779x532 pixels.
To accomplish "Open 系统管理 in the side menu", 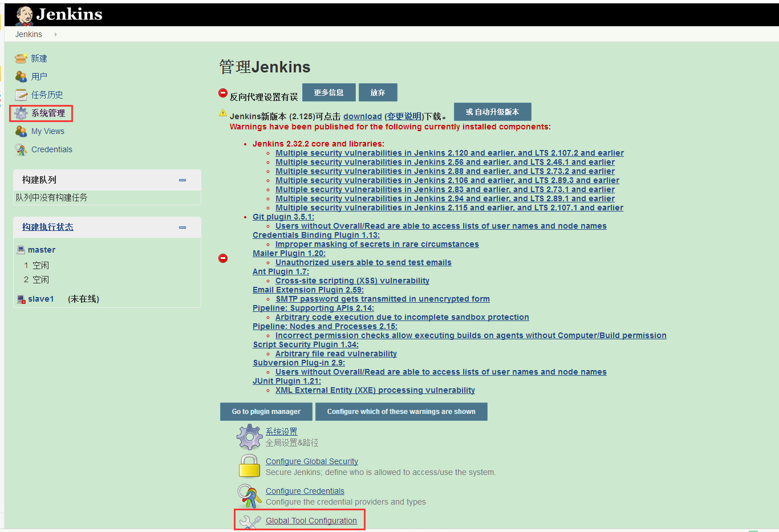I will coord(48,113).
